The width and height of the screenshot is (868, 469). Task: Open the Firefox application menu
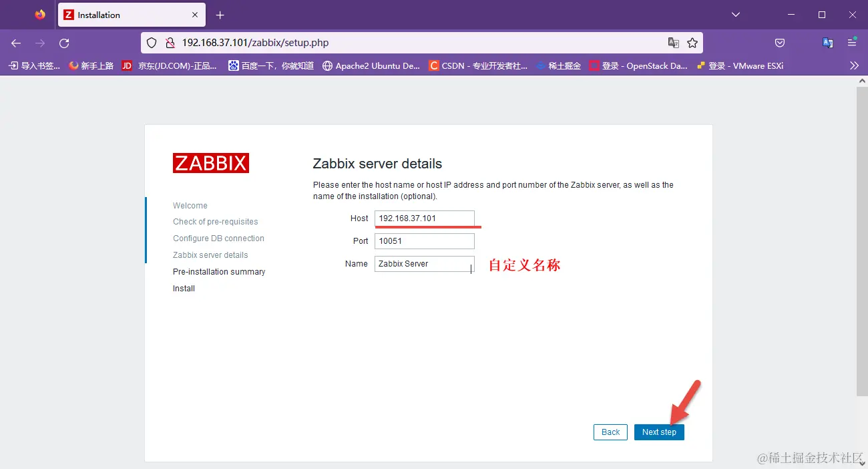point(852,42)
